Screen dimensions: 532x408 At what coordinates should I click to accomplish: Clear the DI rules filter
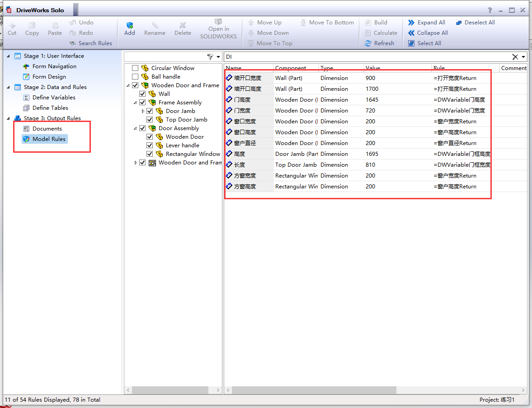tap(515, 57)
